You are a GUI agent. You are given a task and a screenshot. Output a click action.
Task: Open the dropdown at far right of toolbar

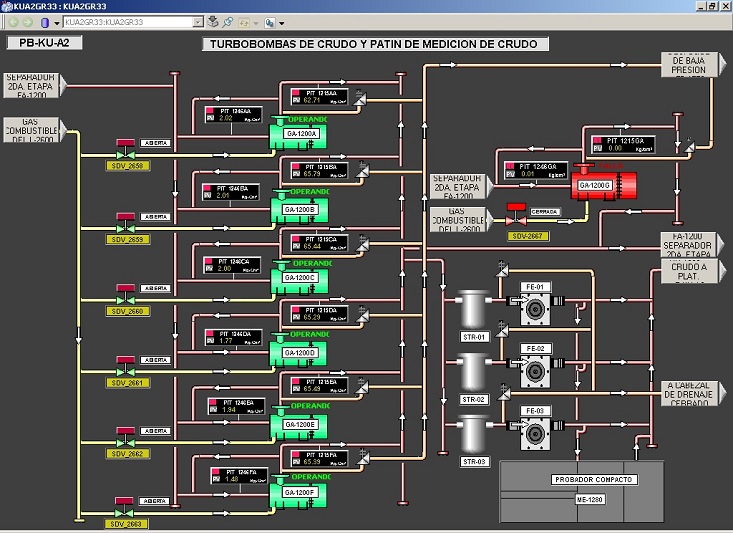(283, 21)
